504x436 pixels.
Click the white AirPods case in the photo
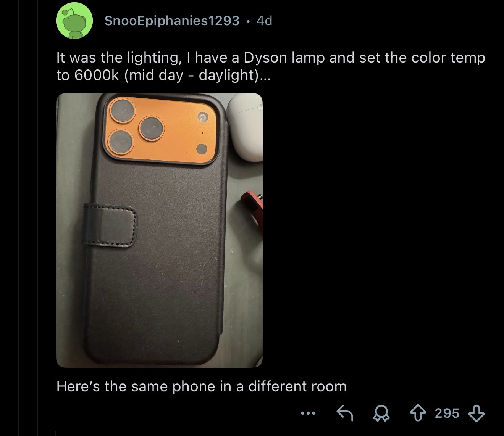[244, 127]
